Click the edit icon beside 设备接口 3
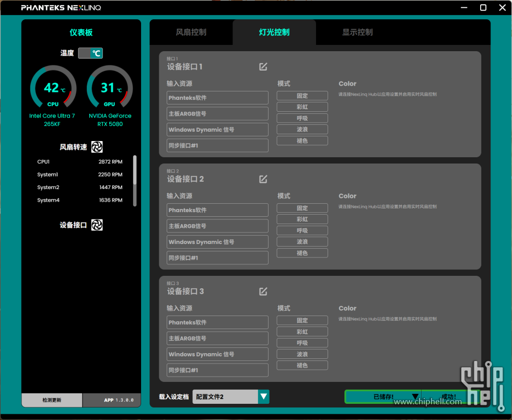This screenshot has height=420, width=512. 263,291
